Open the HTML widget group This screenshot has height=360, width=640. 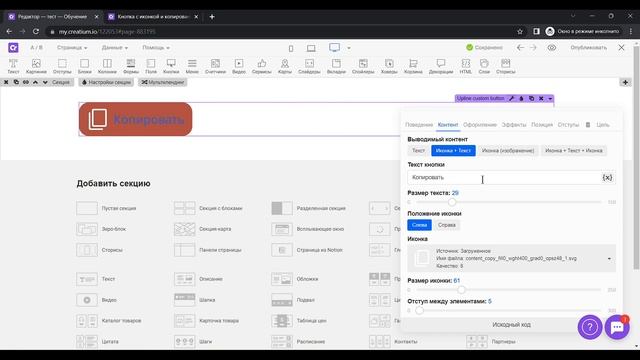[465, 66]
